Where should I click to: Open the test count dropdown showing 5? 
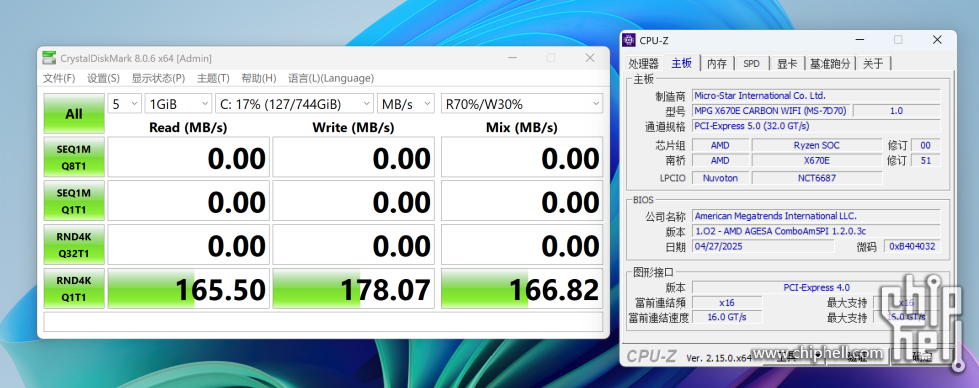click(x=125, y=104)
